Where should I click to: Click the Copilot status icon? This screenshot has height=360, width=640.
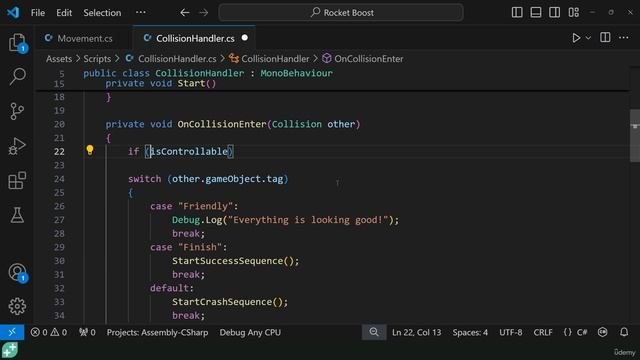point(602,332)
